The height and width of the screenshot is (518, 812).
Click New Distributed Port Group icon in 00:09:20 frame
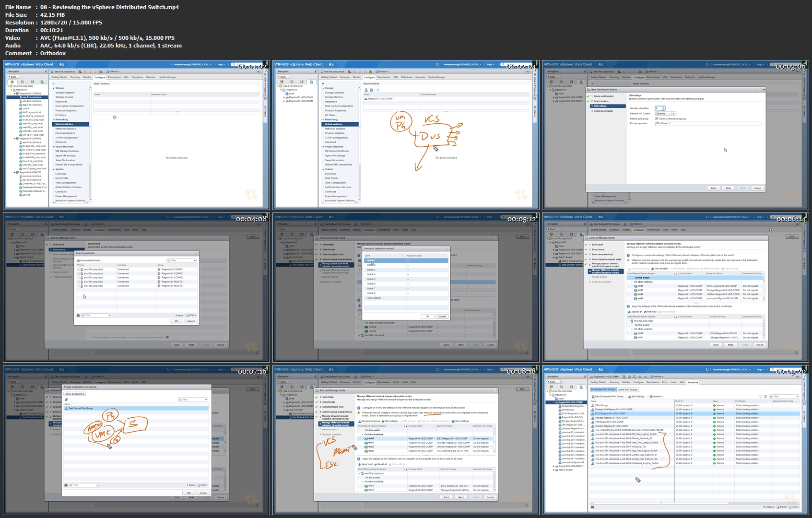593,397
